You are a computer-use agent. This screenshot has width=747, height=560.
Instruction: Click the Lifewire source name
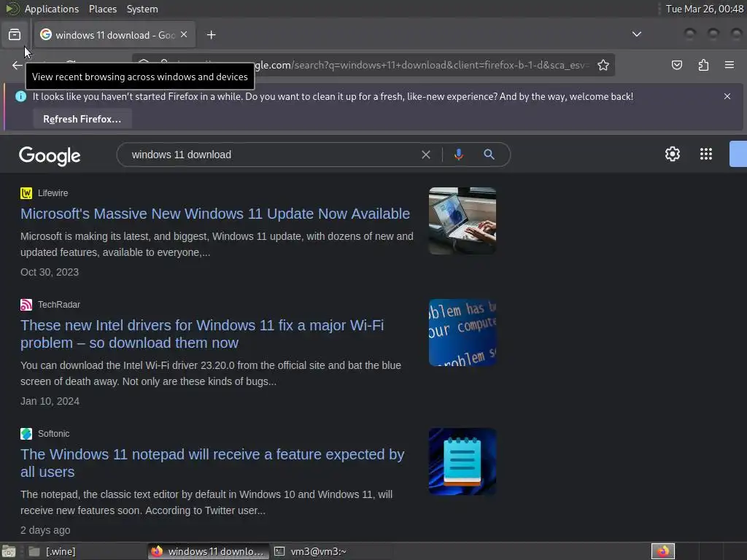pyautogui.click(x=53, y=192)
